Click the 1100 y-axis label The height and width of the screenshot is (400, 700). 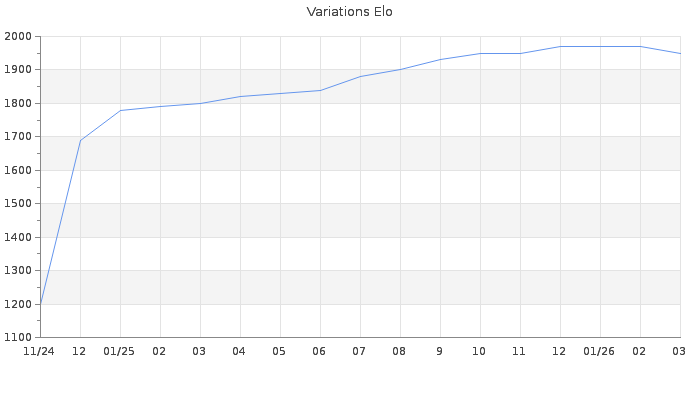tap(19, 337)
